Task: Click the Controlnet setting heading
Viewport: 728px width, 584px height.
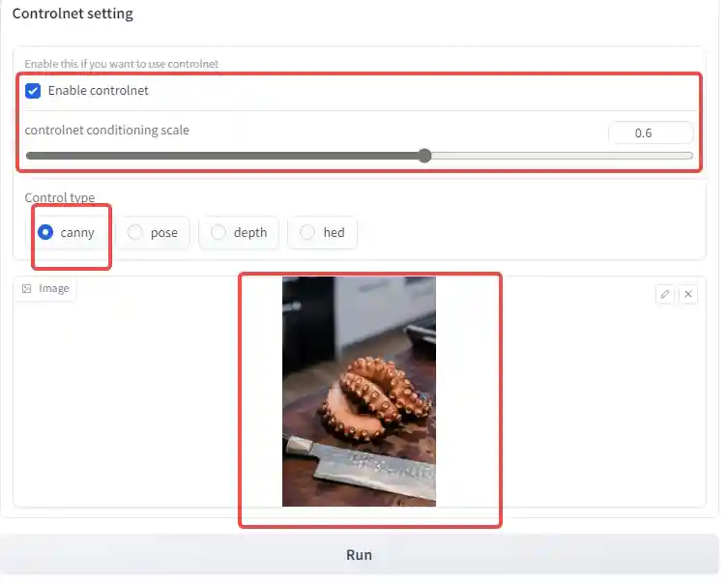Action: click(x=73, y=14)
